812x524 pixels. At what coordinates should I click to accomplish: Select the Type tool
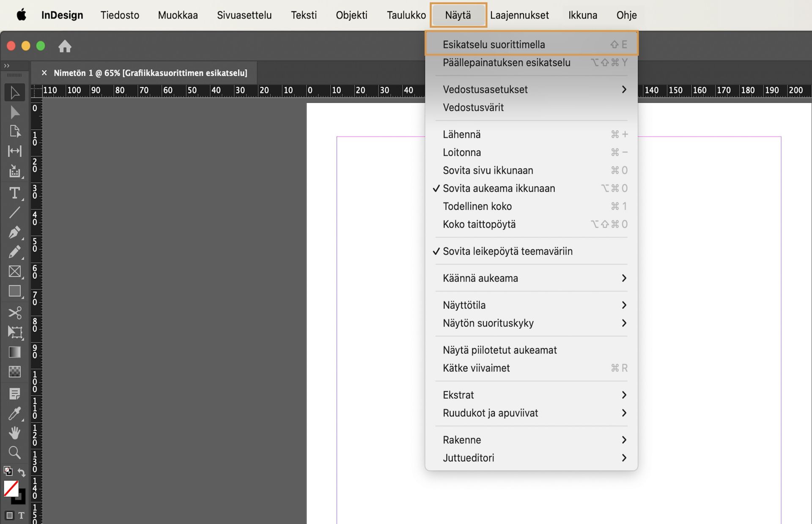pyautogui.click(x=14, y=193)
